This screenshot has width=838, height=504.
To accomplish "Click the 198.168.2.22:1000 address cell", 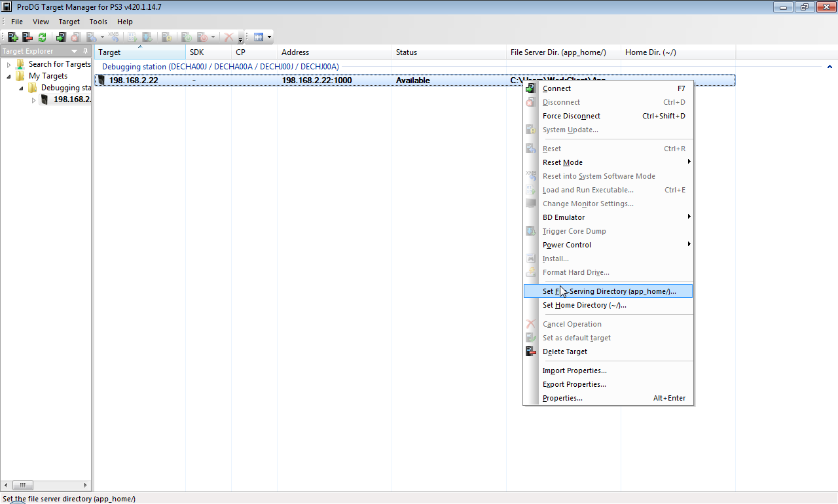I will click(317, 81).
